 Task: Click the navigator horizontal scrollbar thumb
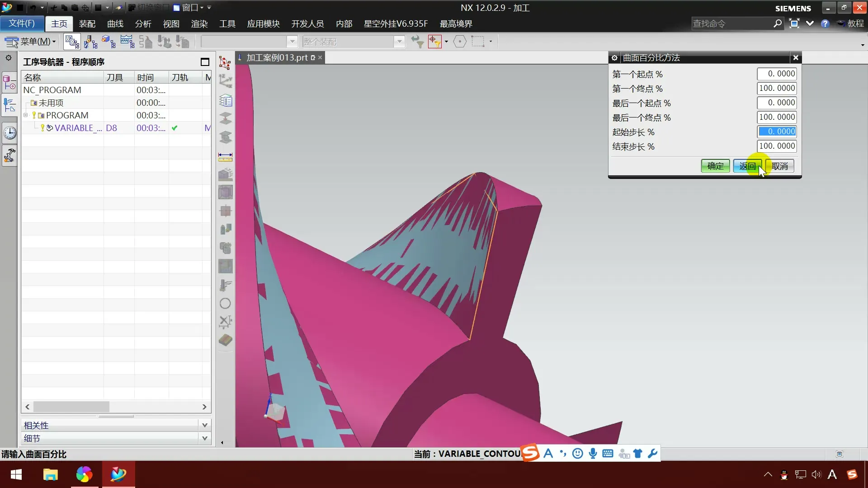click(x=71, y=407)
